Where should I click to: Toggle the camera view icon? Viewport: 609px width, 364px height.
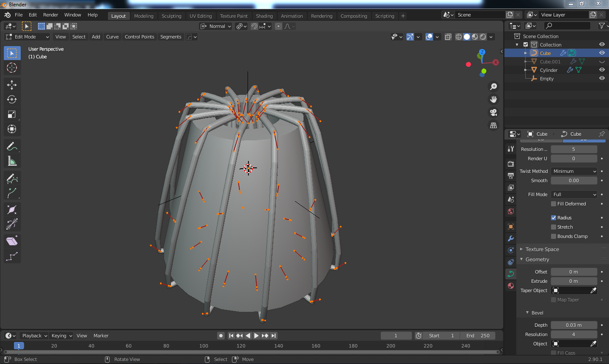pyautogui.click(x=493, y=112)
